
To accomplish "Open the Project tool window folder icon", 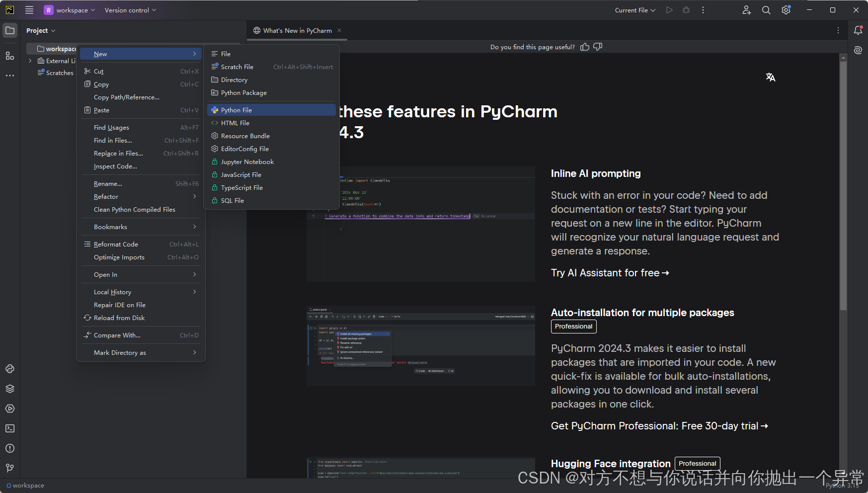I will point(10,30).
